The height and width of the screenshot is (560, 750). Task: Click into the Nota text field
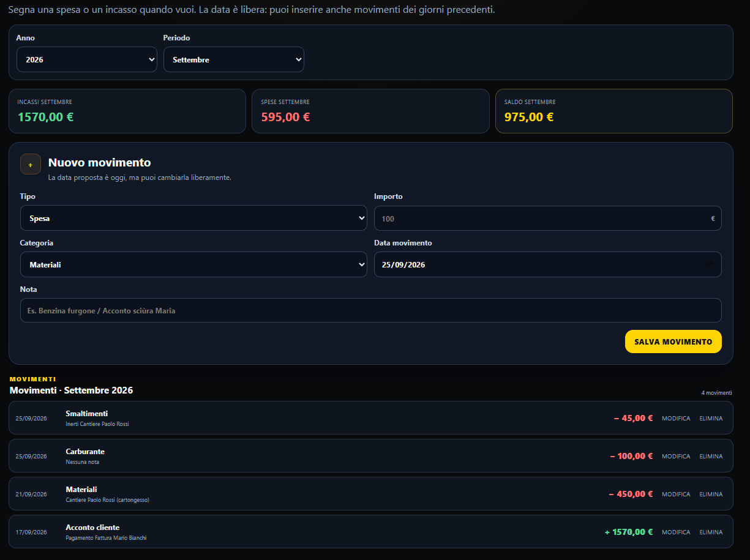(371, 310)
